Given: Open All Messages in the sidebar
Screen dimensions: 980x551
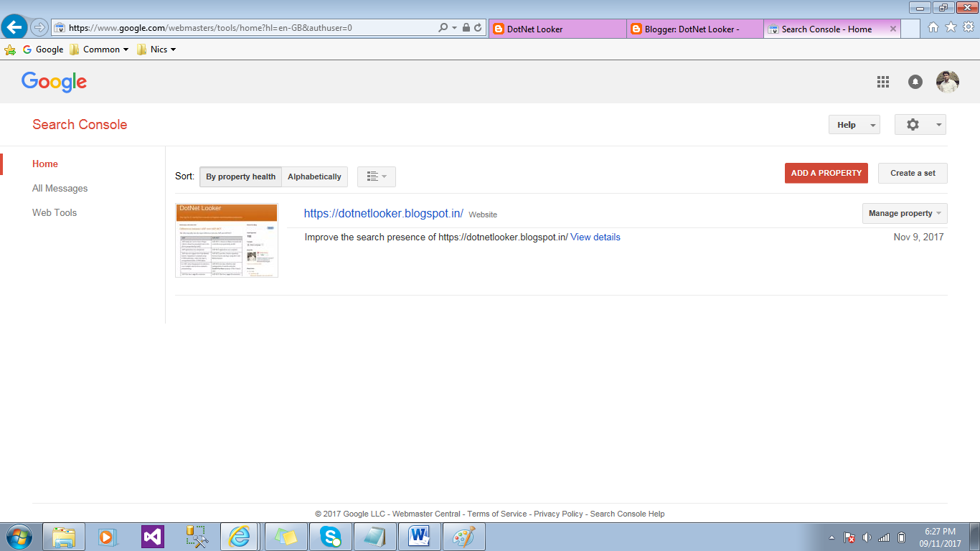Looking at the screenshot, I should pos(60,188).
